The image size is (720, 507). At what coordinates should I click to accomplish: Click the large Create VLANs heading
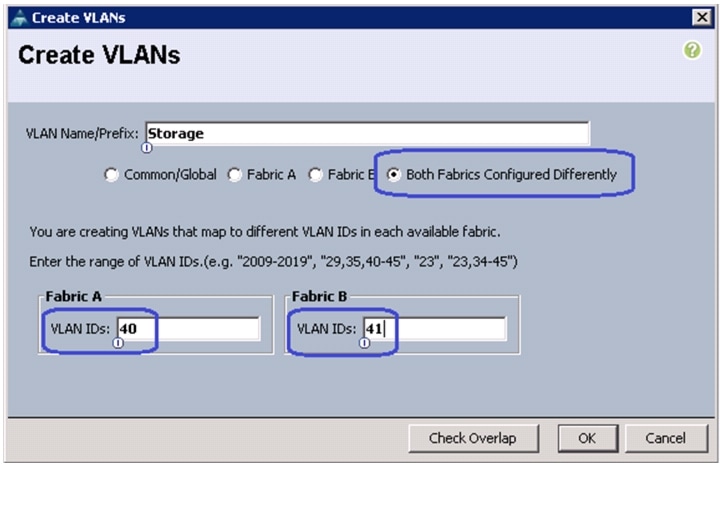point(99,55)
